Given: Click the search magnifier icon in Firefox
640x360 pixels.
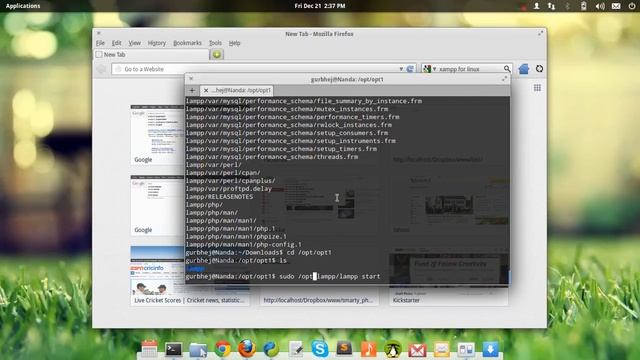Looking at the screenshot, I should [x=507, y=69].
